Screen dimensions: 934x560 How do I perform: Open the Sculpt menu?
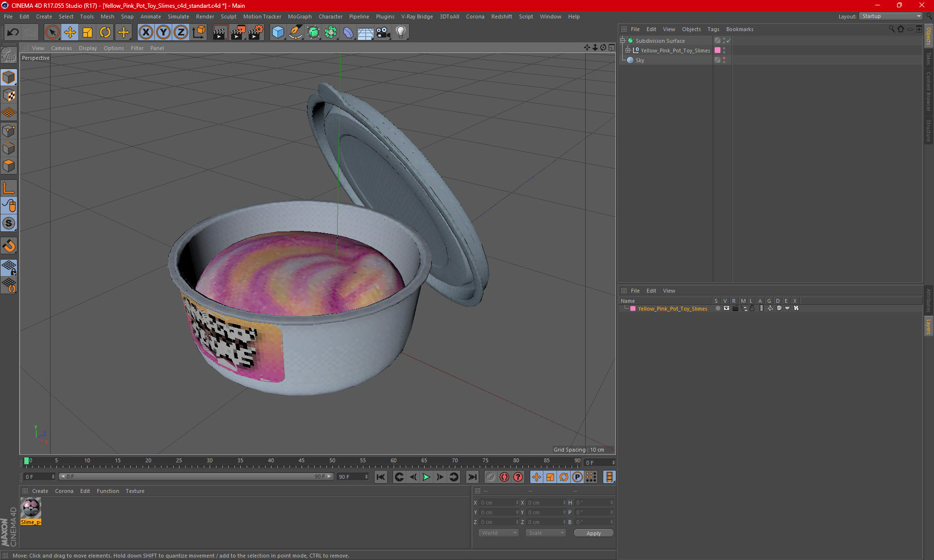point(228,17)
